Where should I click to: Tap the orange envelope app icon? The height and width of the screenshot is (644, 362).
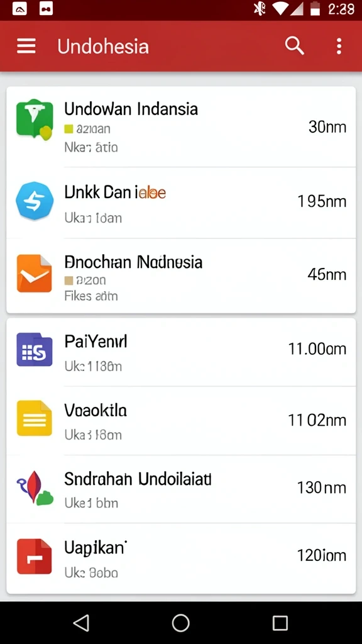[35, 273]
